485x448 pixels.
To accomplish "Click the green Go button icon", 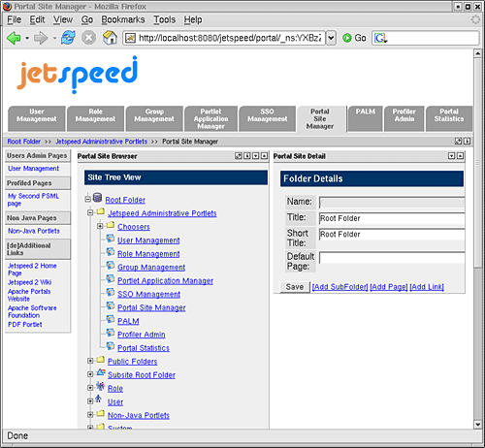I will (x=347, y=38).
